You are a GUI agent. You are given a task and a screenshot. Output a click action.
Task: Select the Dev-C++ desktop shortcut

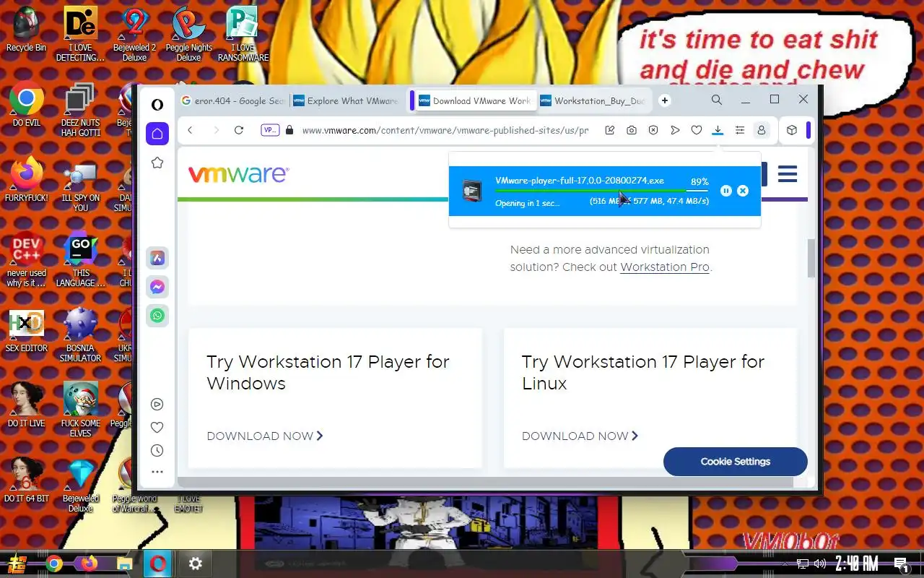[26, 260]
